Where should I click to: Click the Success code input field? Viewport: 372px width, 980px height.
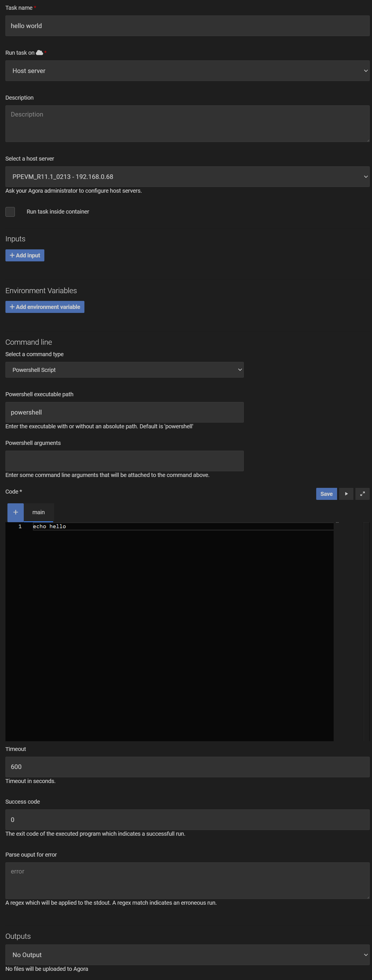click(x=187, y=819)
